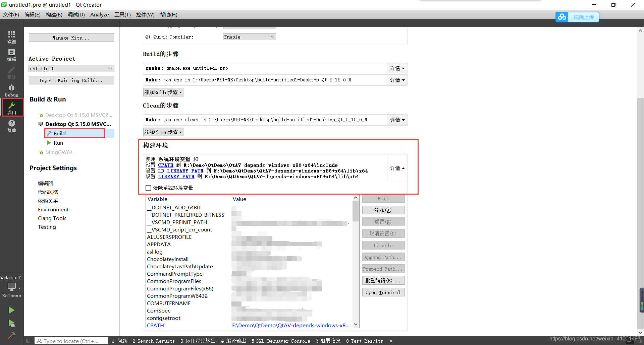Open 代码风格 project settings
The height and width of the screenshot is (345, 644).
[48, 192]
